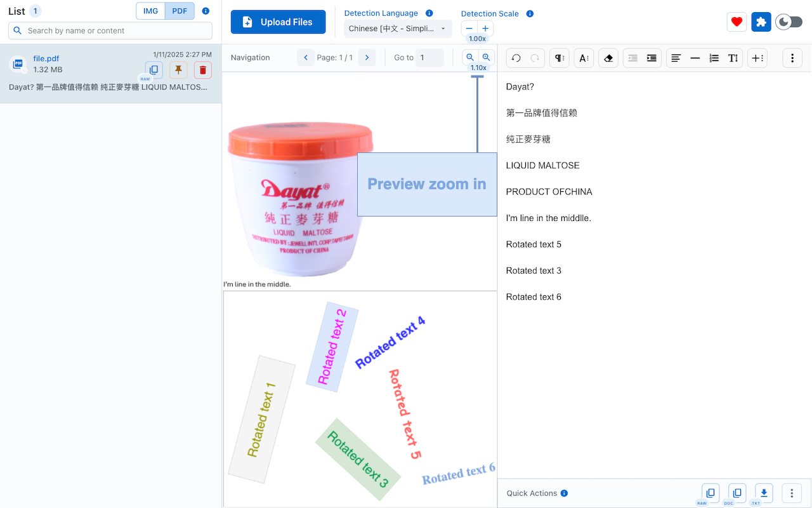Viewport: 812px width, 508px height.
Task: Click the eraser clear-formatting icon
Action: click(x=608, y=58)
